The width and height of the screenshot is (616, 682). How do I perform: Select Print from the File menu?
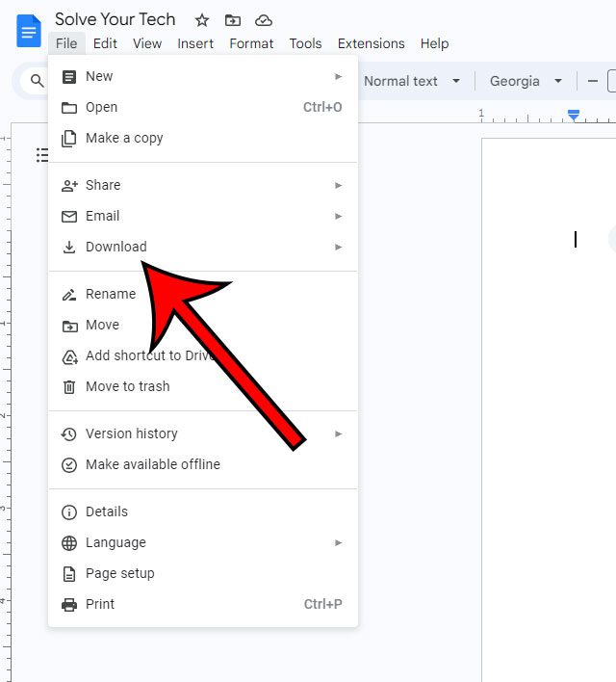tap(100, 604)
